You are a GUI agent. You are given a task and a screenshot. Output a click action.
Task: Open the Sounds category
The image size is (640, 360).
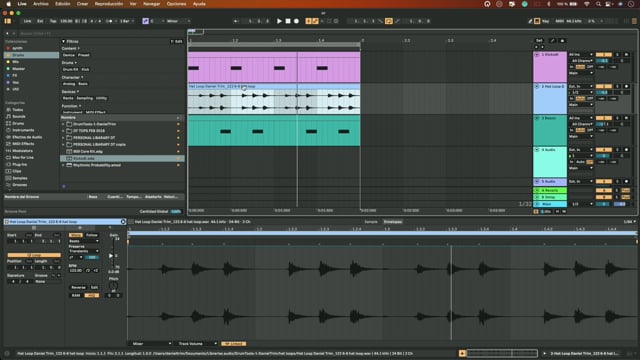pyautogui.click(x=19, y=116)
